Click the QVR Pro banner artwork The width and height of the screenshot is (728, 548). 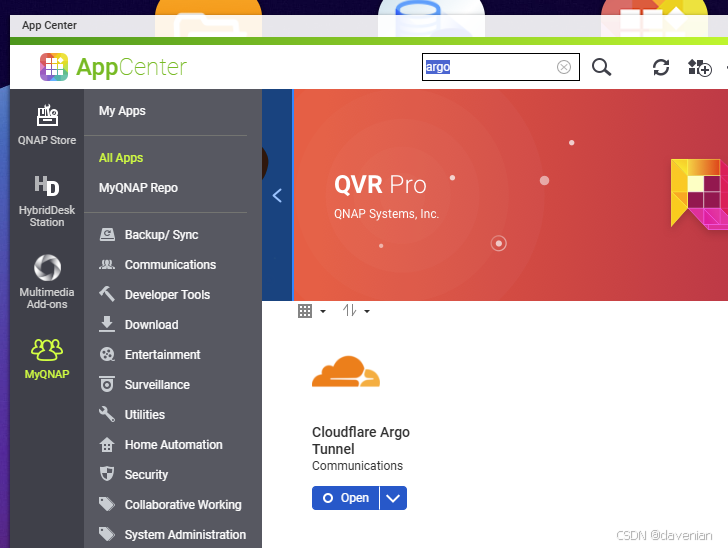tap(699, 194)
